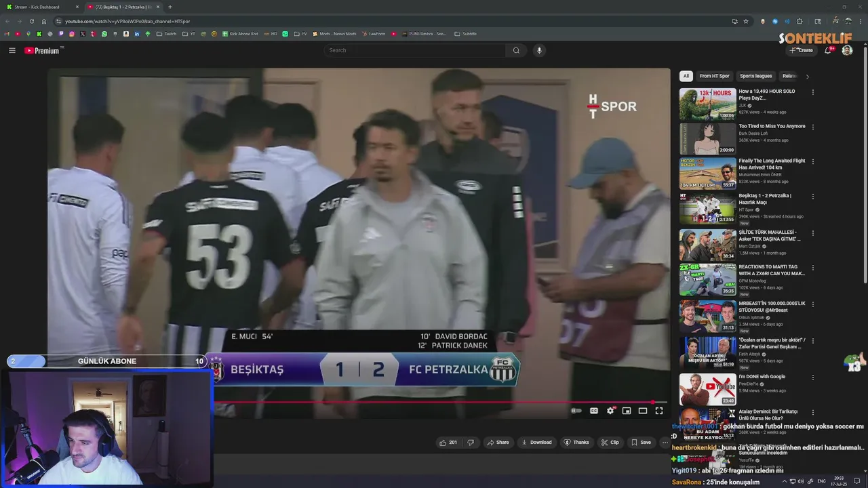Open the 'Mods - Nexus Mods' bookmark

tap(334, 34)
